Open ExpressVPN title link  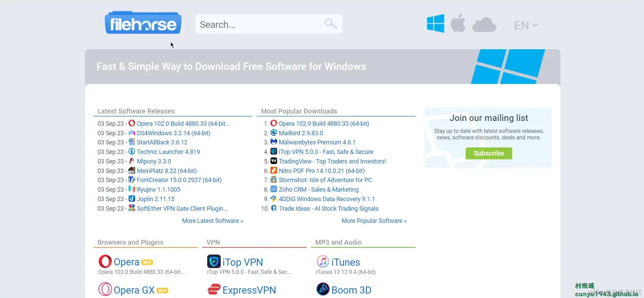[x=249, y=290]
